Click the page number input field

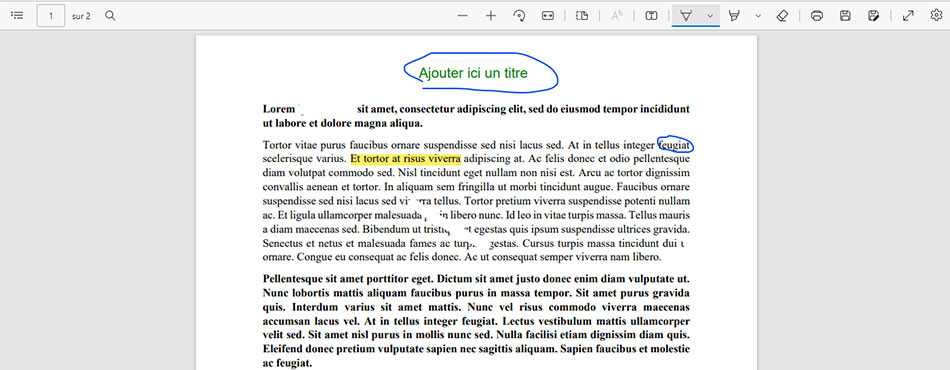[51, 16]
